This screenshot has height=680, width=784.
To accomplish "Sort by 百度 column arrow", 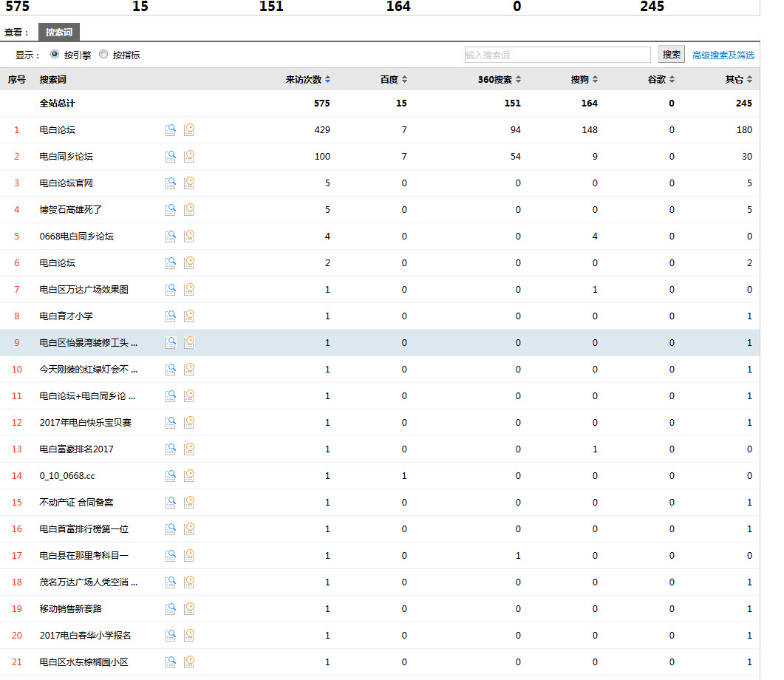I will (x=404, y=80).
